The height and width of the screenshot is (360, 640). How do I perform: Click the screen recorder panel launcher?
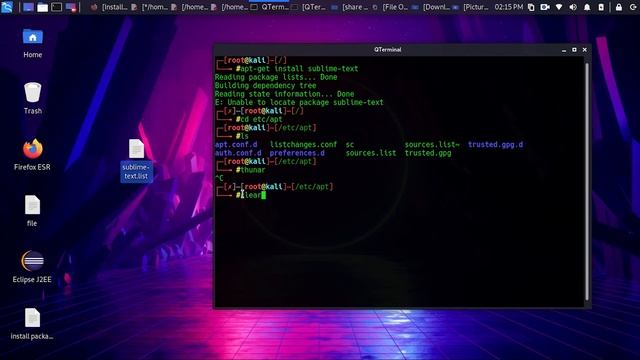71,7
